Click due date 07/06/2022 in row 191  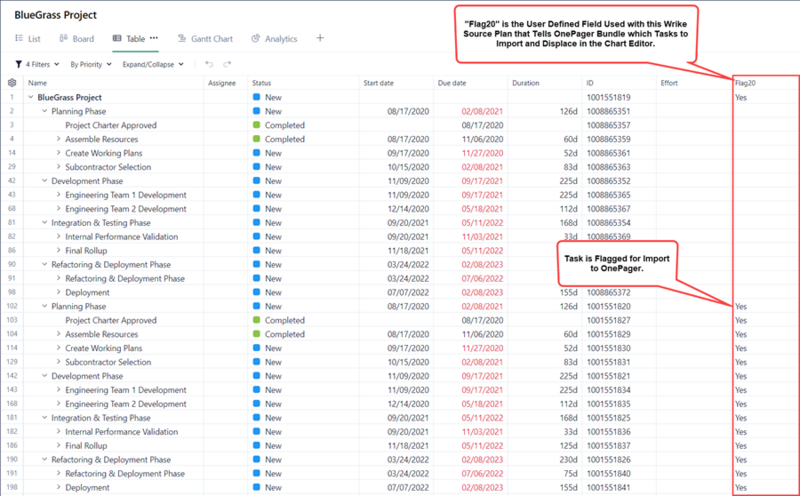(483, 473)
